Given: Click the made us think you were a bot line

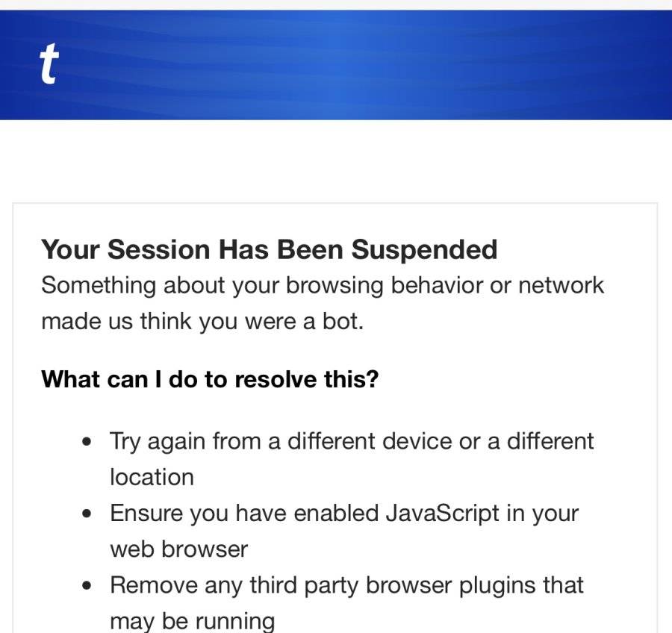Looking at the screenshot, I should (x=202, y=322).
